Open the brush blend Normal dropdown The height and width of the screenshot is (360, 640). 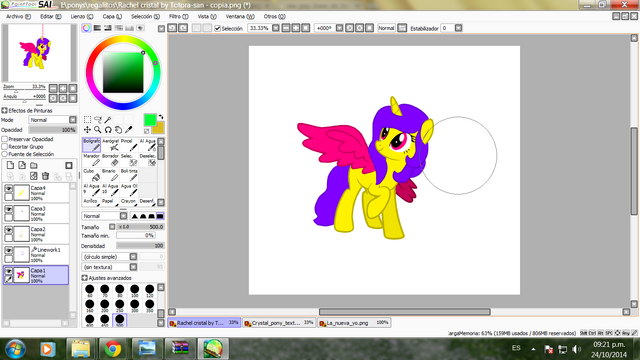123,216
